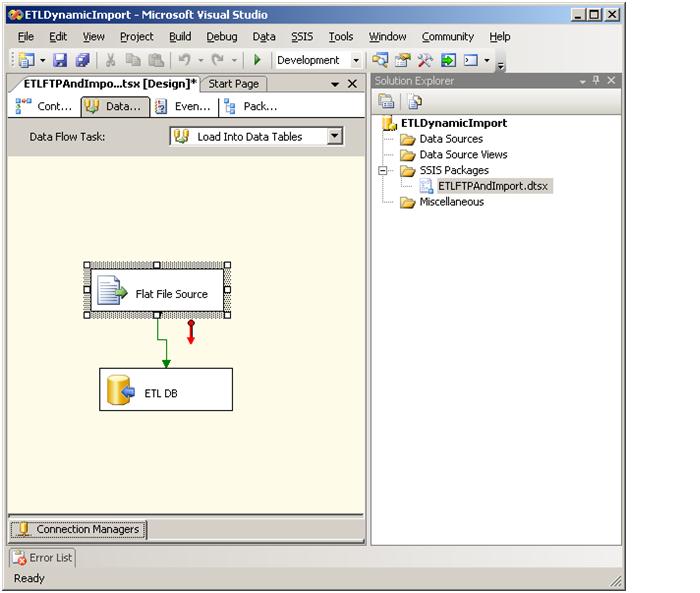Open the Window menu

click(388, 37)
